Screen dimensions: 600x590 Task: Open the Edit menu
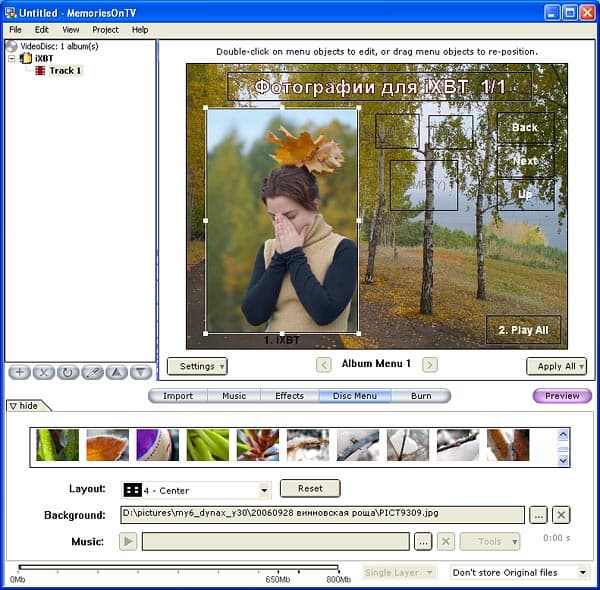tap(41, 29)
